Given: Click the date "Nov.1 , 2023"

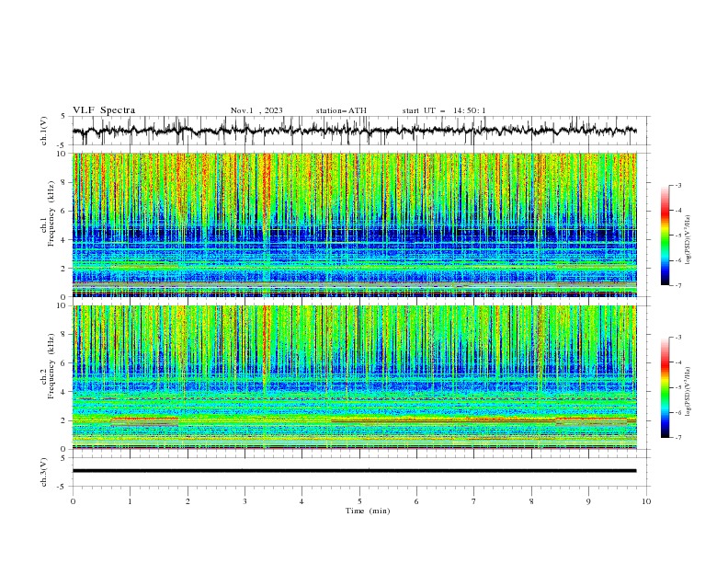Looking at the screenshot, I should click(256, 110).
